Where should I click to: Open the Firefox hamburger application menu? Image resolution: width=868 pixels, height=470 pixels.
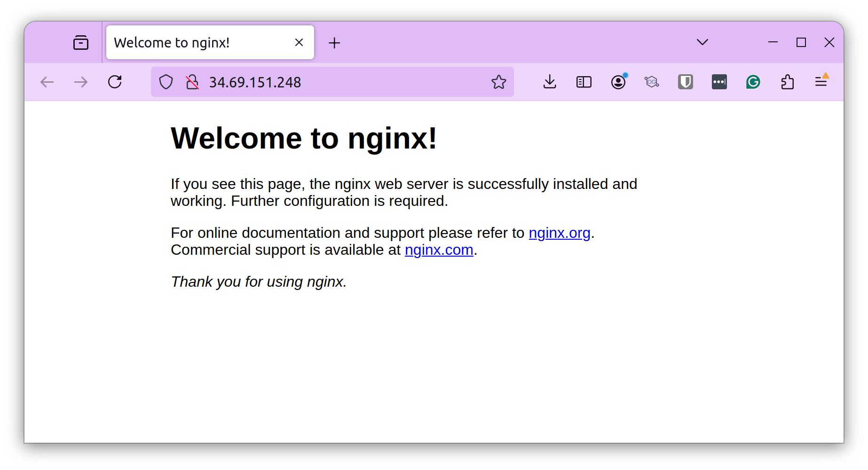click(821, 81)
